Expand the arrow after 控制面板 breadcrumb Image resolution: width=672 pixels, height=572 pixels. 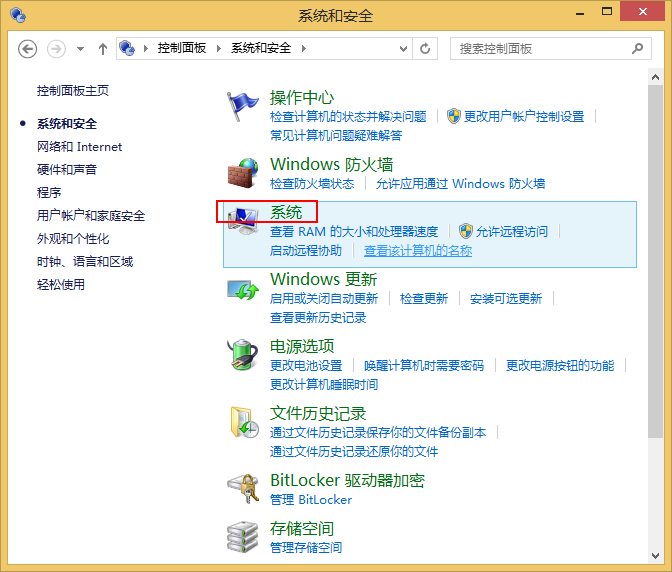(x=219, y=48)
